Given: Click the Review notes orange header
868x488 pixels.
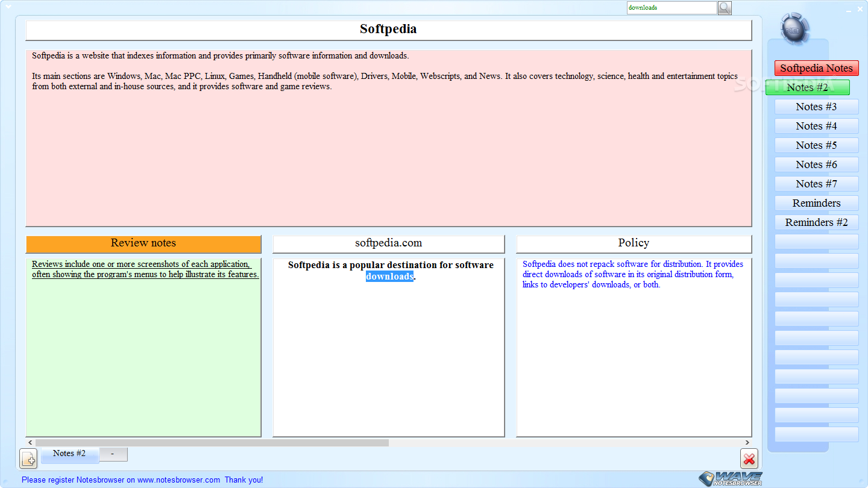Looking at the screenshot, I should click(143, 243).
